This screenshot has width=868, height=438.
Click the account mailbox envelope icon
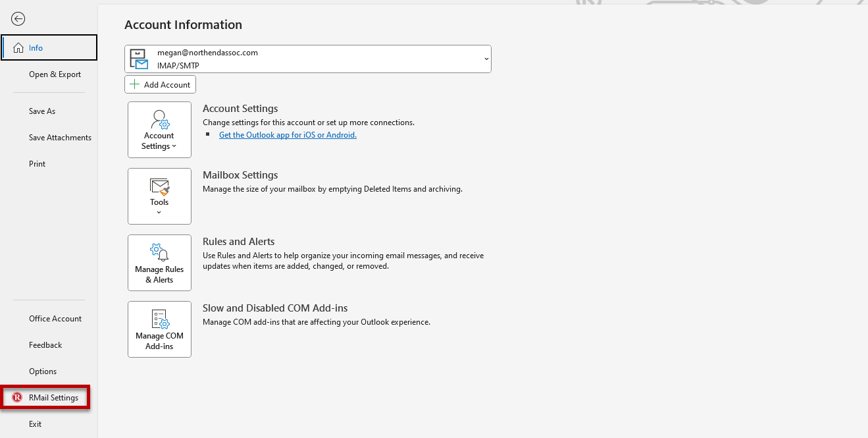click(x=140, y=59)
